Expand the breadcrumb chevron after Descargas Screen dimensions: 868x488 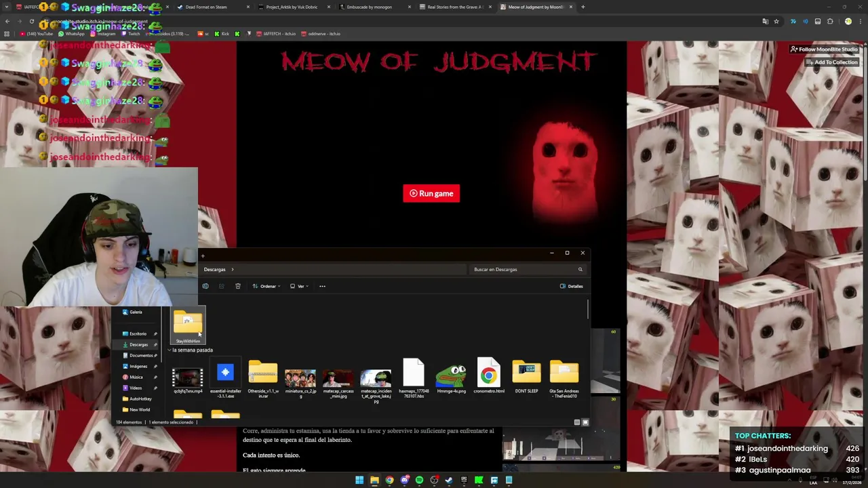click(233, 270)
